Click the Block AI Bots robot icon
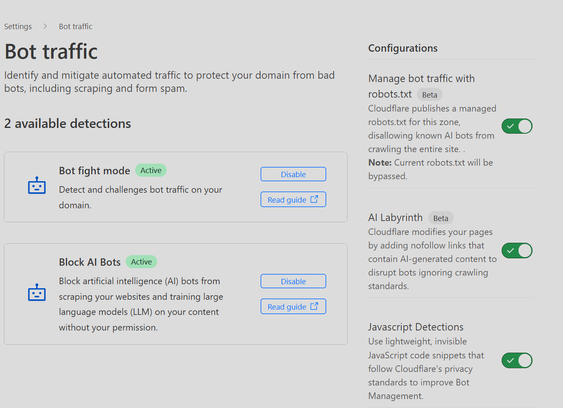Image resolution: width=563 pixels, height=408 pixels. (x=37, y=292)
